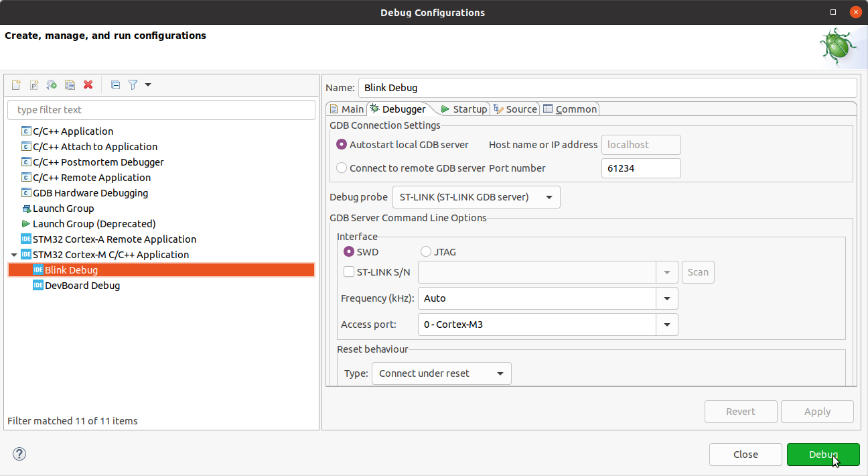Click the Export launch configuration icon
This screenshot has height=476, width=868.
click(52, 84)
